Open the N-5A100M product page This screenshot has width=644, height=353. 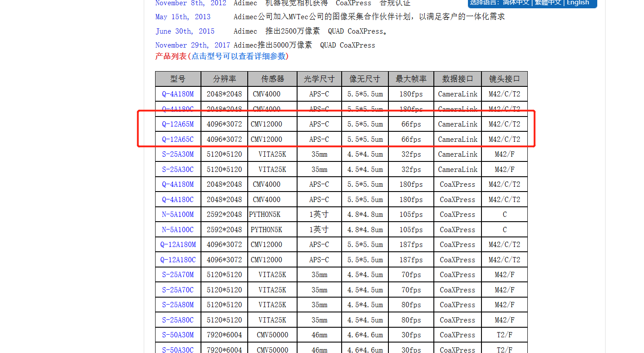tap(178, 215)
